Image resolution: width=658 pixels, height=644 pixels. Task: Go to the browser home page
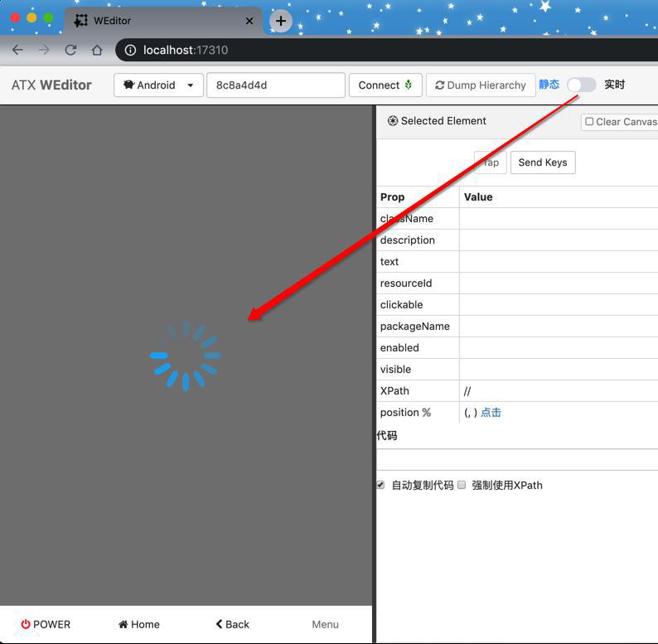tap(97, 50)
